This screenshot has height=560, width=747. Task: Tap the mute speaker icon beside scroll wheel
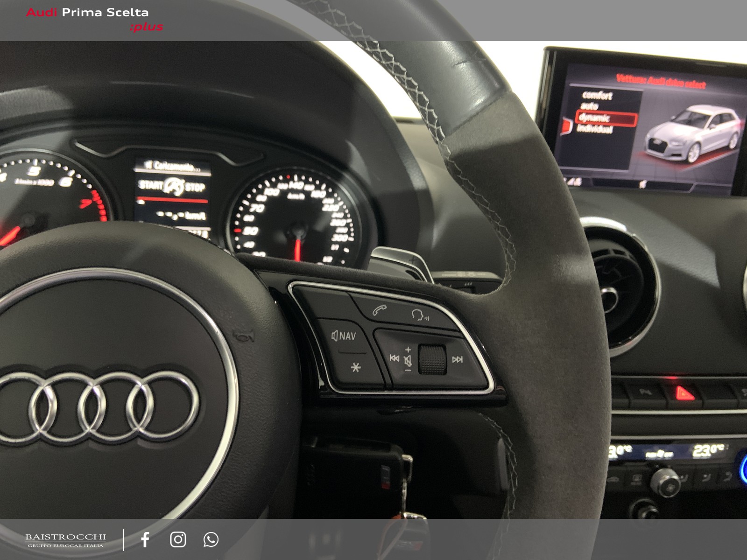(x=408, y=360)
